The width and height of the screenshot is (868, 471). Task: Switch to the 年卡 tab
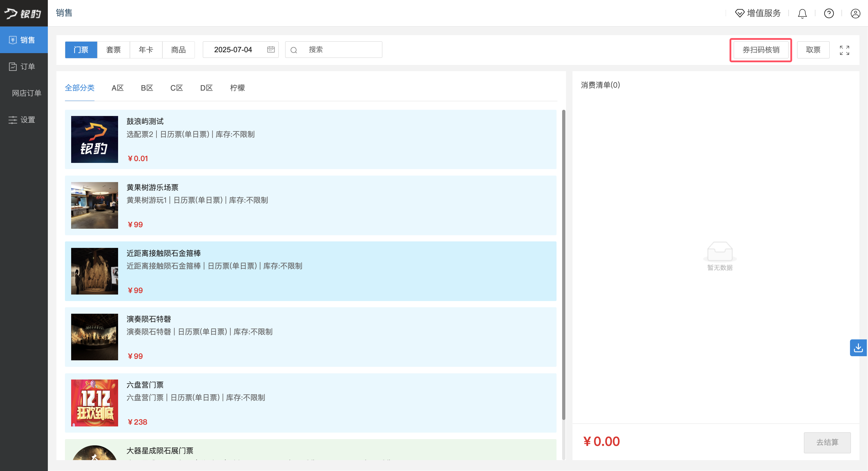tap(146, 50)
